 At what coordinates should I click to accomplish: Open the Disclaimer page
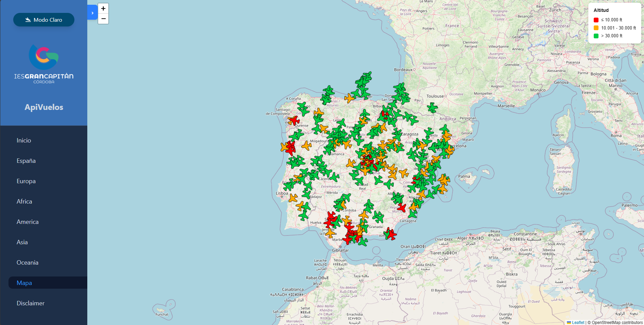coord(31,303)
